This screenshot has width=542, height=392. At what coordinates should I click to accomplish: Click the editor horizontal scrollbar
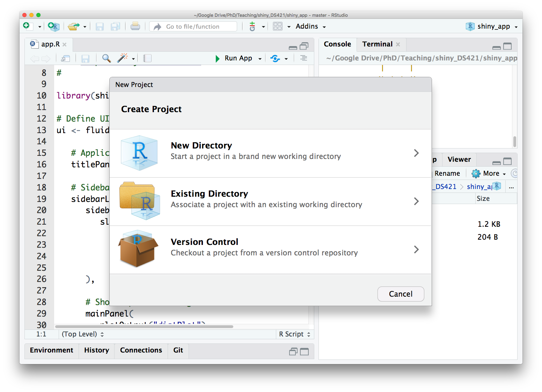click(144, 327)
